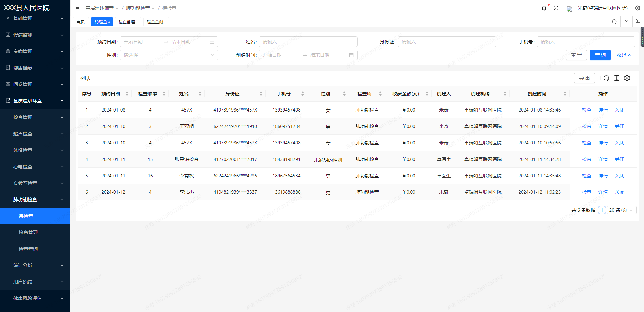Open table column settings gear
644x312 pixels.
click(627, 78)
